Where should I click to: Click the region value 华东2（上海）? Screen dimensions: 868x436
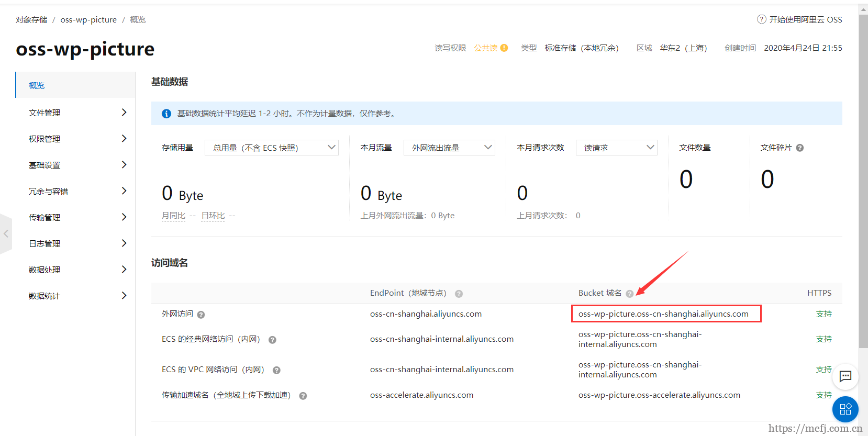tap(684, 48)
